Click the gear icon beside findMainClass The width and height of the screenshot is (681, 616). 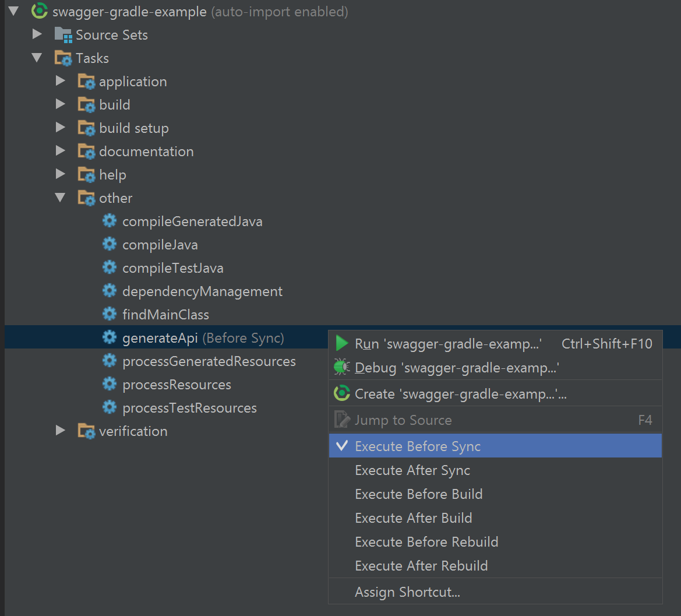(x=110, y=315)
